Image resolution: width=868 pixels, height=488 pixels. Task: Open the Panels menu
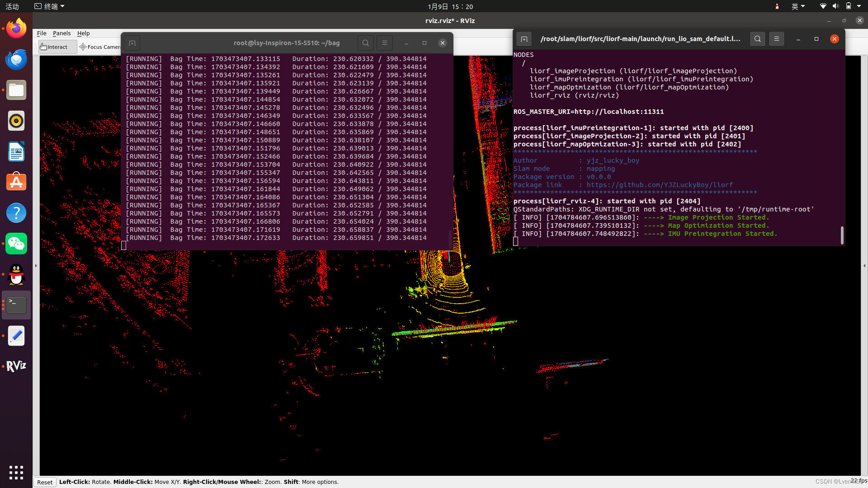[x=61, y=33]
